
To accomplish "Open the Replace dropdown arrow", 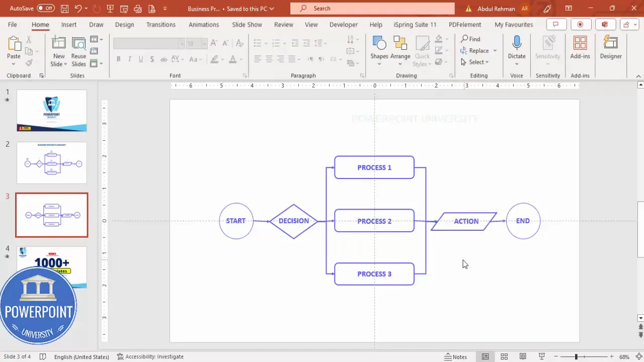I will pyautogui.click(x=495, y=50).
